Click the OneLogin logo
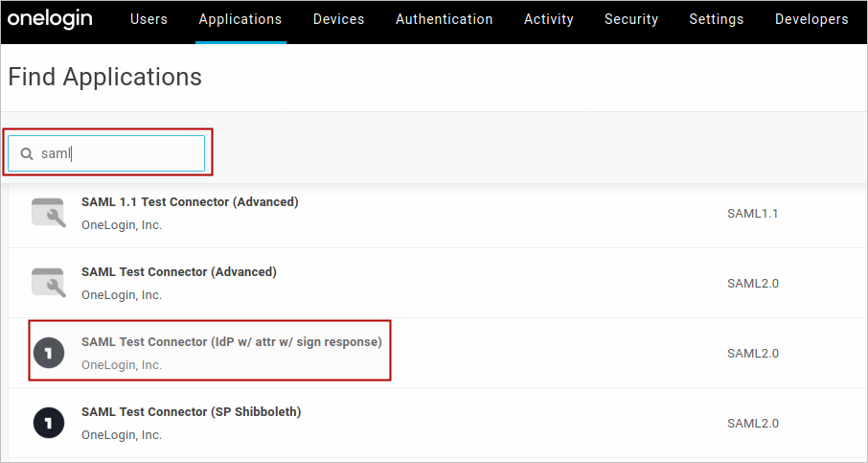The image size is (868, 463). pyautogui.click(x=50, y=19)
